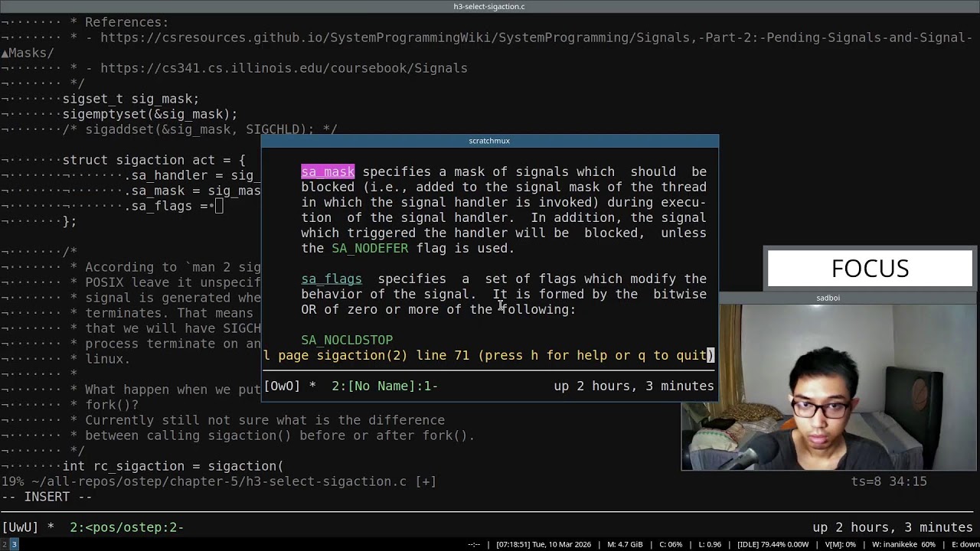The image size is (980, 551).
Task: Click the tmux window 2:<pos/ostep:2- label
Action: coord(127,527)
